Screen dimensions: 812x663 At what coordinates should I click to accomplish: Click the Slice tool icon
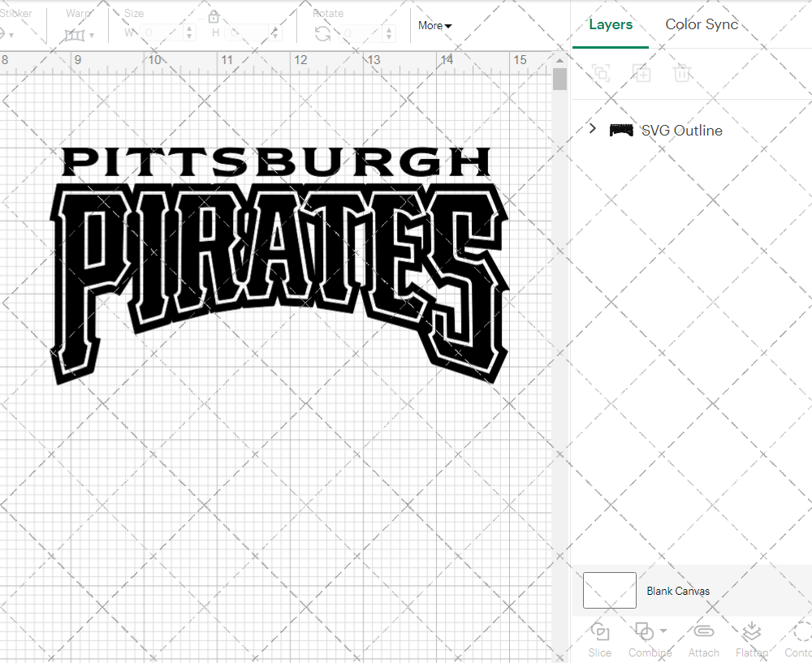point(600,632)
